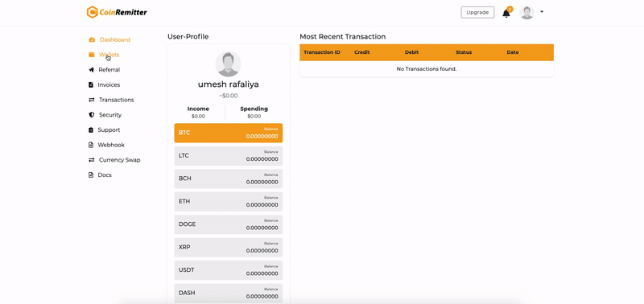Click the Status column header
Image resolution: width=644 pixels, height=304 pixels.
(464, 52)
